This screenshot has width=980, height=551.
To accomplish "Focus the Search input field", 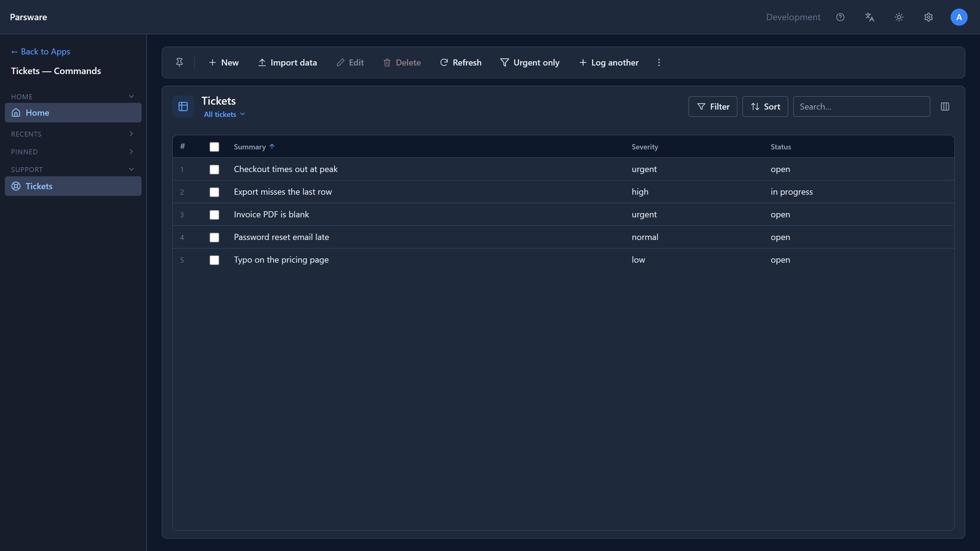I will [861, 107].
